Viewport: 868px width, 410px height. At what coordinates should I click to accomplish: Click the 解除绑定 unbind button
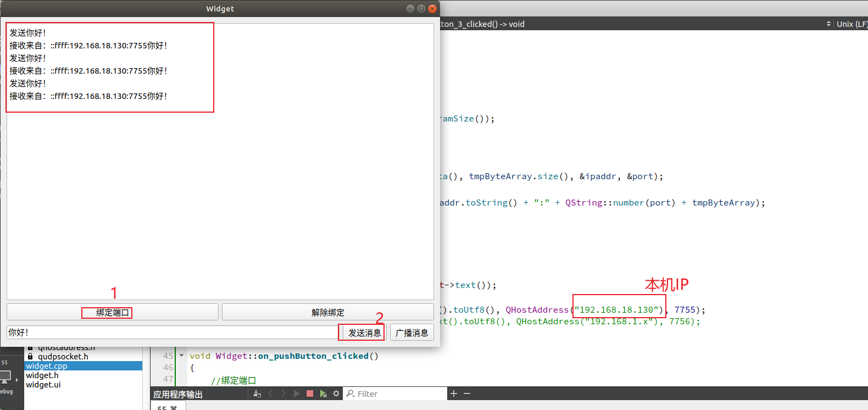point(328,312)
